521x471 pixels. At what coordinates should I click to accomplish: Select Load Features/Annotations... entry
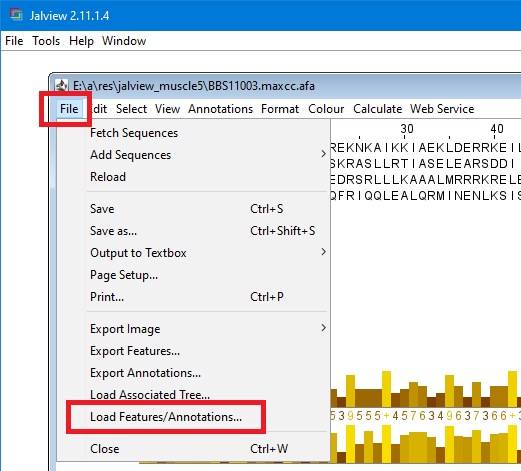point(193,417)
